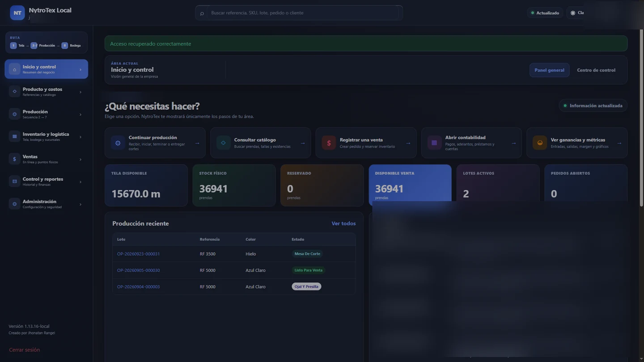Click the Ver ganancias y métricas icon

[x=540, y=143]
